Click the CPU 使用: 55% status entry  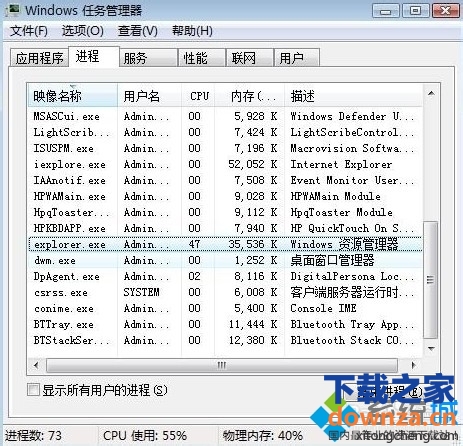(145, 435)
